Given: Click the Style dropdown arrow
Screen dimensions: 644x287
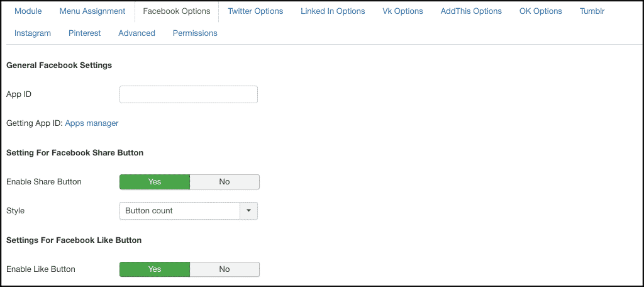Looking at the screenshot, I should pos(248,211).
